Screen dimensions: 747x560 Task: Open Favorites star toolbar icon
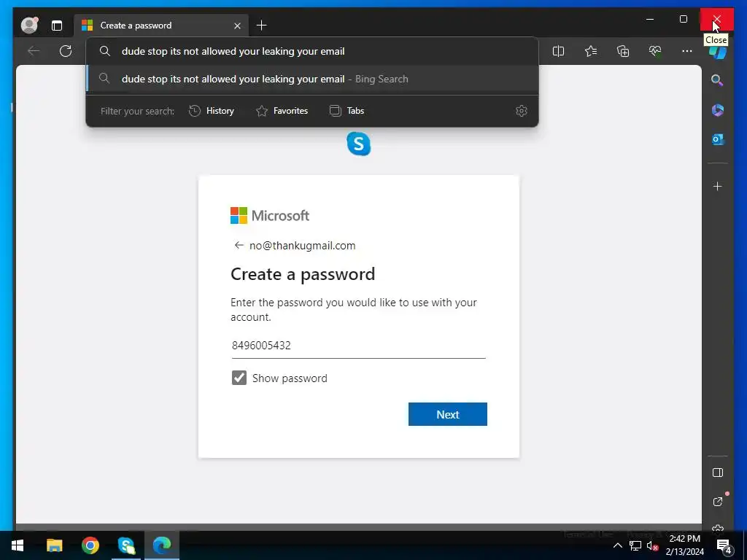coord(591,51)
